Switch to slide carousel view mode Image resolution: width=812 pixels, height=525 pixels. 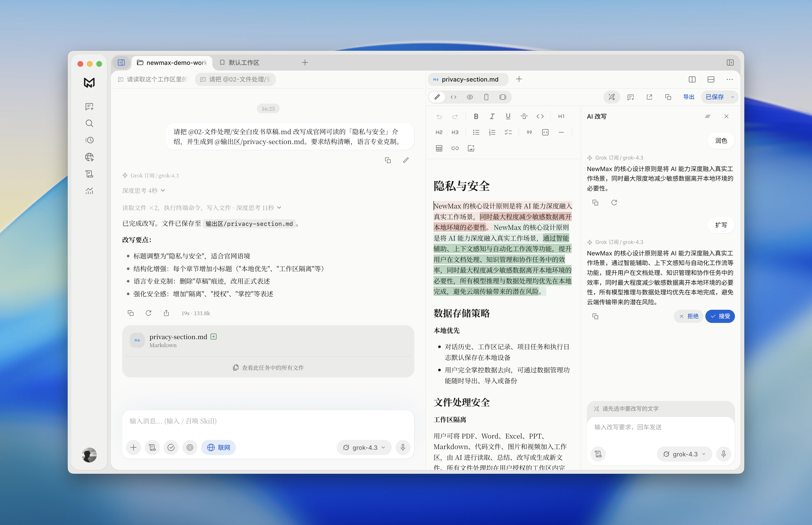[x=503, y=97]
